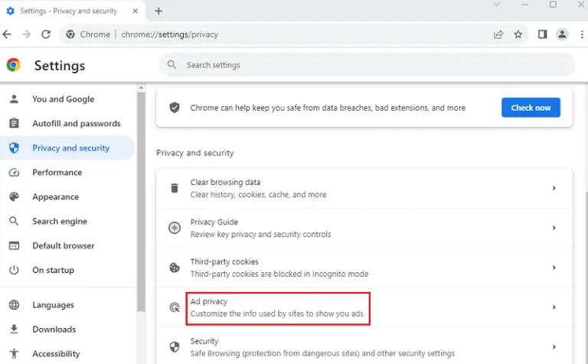Click the browser forward arrow

[x=26, y=34]
